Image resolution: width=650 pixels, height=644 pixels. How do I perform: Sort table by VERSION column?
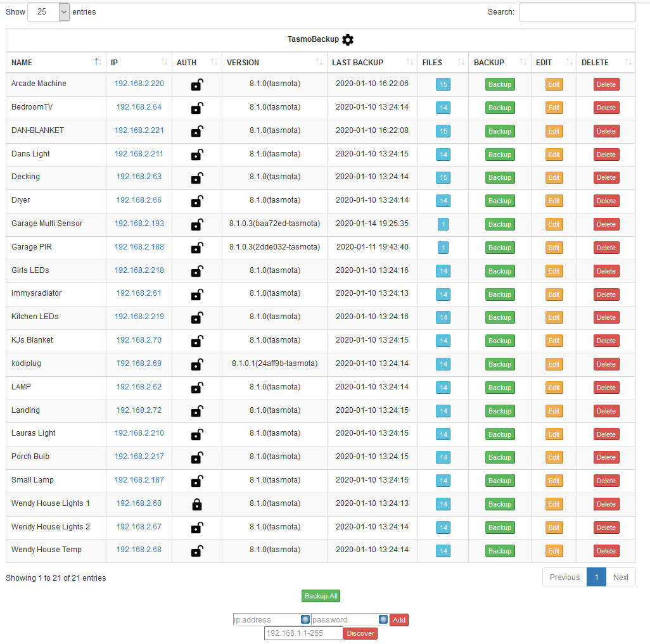tap(274, 62)
